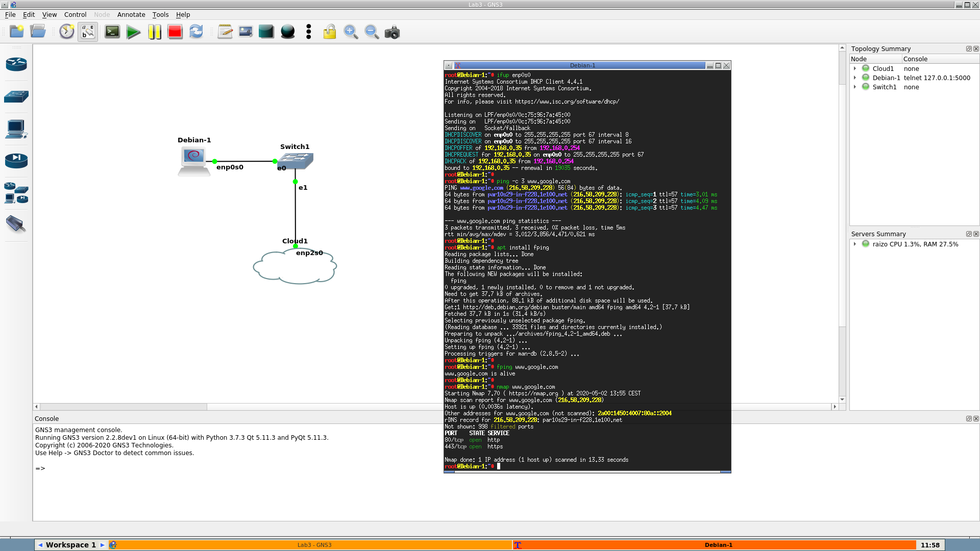Screen dimensions: 980x551
Task: Stop all nodes with red square
Action: 175,32
